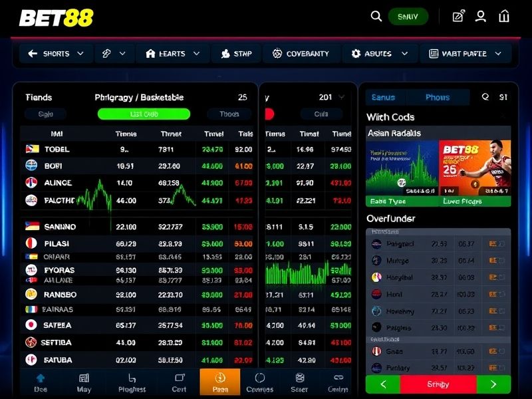Screen dimensions: 532x399
Task: Open the Seter tab in bottom bar
Action: coord(299,384)
